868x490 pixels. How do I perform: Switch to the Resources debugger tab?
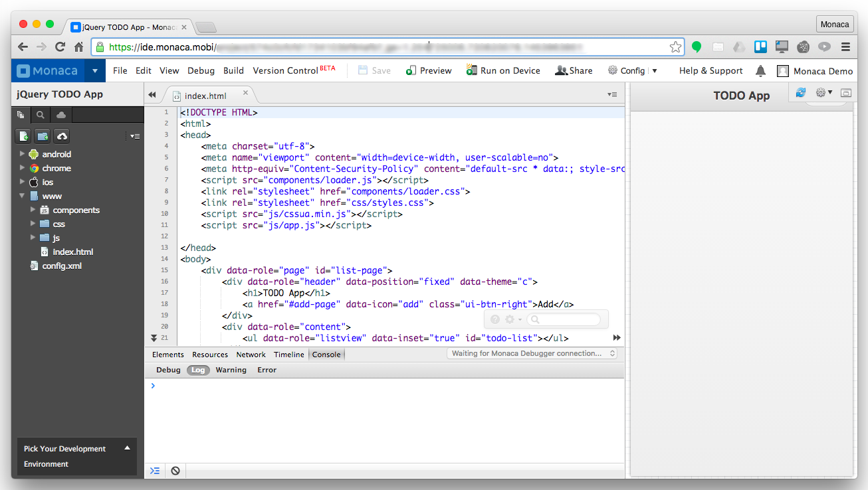210,355
